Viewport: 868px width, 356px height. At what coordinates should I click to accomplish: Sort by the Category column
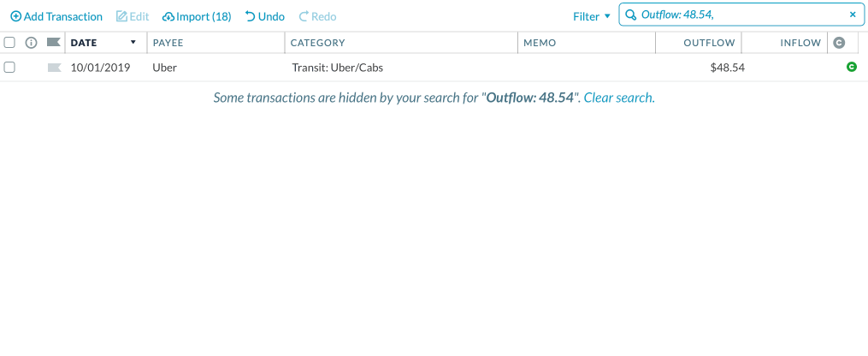click(x=317, y=42)
